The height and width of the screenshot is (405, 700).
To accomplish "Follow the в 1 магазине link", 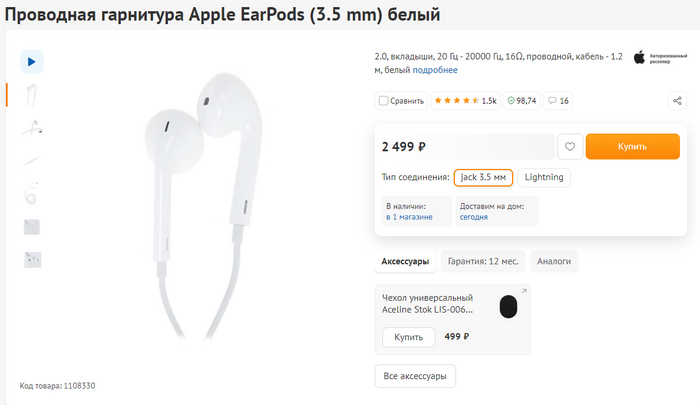I will (x=410, y=216).
